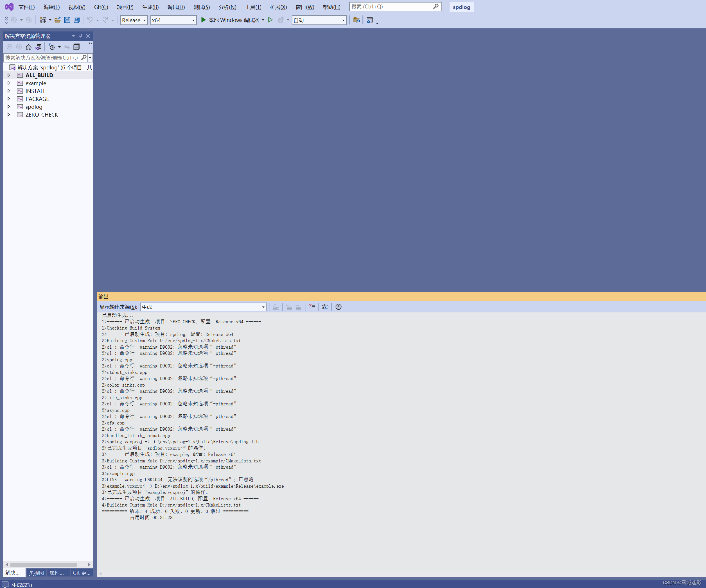Click the Home icon in Solution Explorer

[x=29, y=47]
